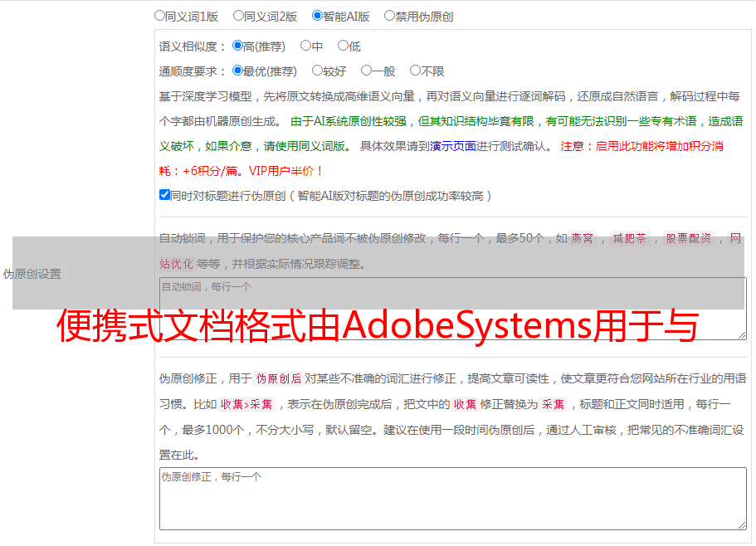Viewport: 756px width, 546px height.
Task: Open the 演示页面 link
Action: click(x=453, y=146)
